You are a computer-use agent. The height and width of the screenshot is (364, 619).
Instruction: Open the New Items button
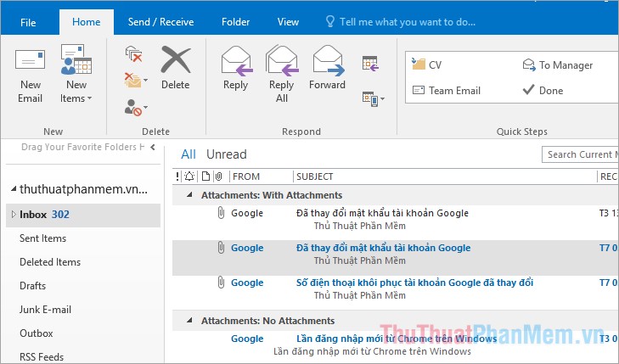[76, 74]
